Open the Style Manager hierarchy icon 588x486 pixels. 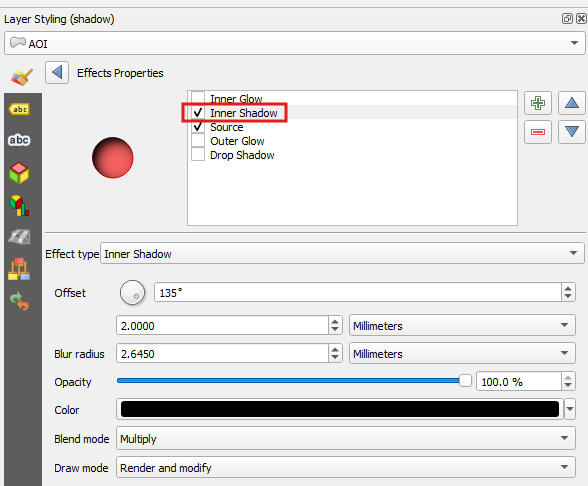pyautogui.click(x=19, y=269)
